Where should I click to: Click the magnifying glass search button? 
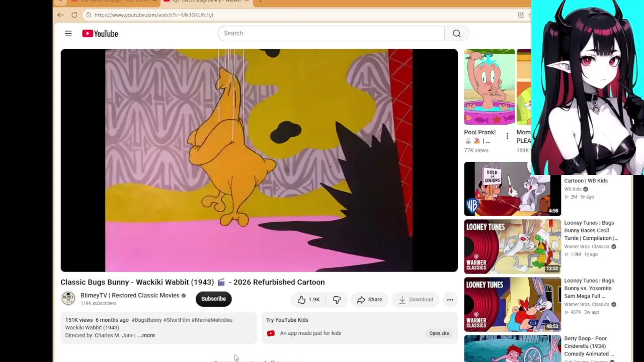click(x=457, y=34)
